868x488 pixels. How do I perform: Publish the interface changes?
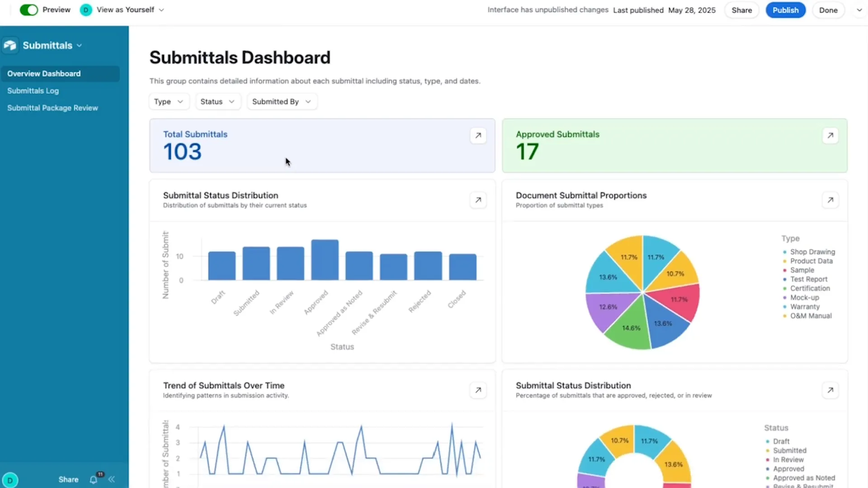[785, 10]
